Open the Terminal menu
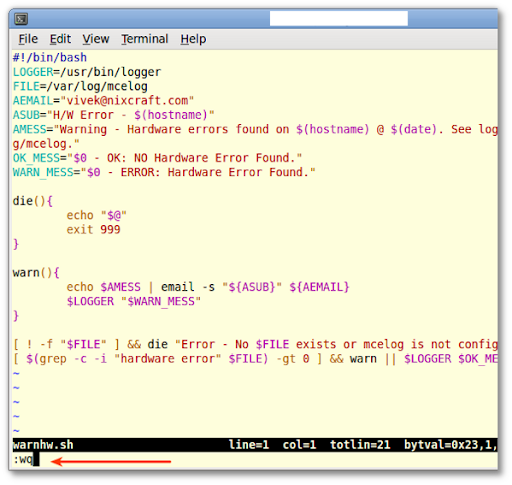Viewport: 512px width, 485px height. coord(145,39)
